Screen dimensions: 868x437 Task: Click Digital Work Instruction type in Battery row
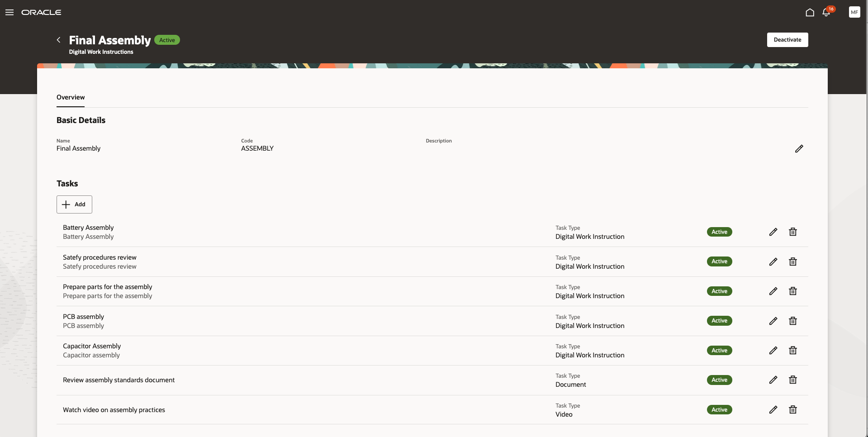coord(590,237)
